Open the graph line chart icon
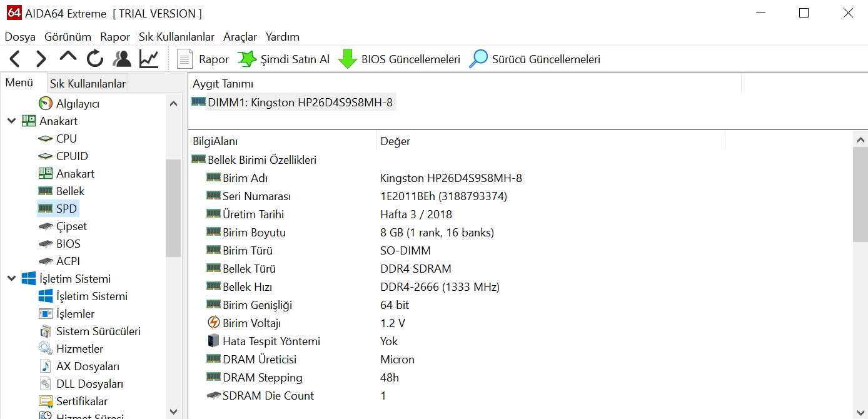Screen dimensions: 868x419 [149, 59]
